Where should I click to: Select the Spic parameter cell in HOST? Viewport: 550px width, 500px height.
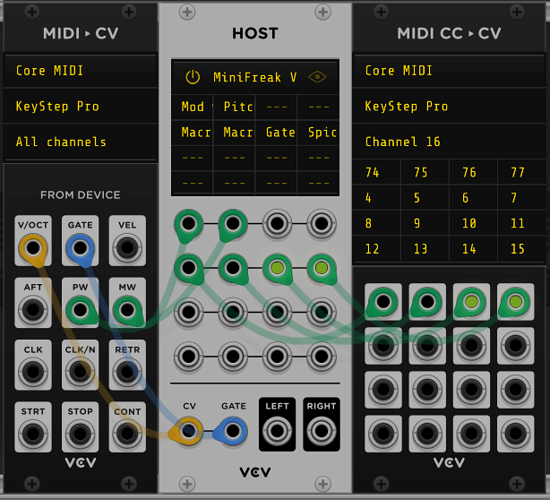318,132
